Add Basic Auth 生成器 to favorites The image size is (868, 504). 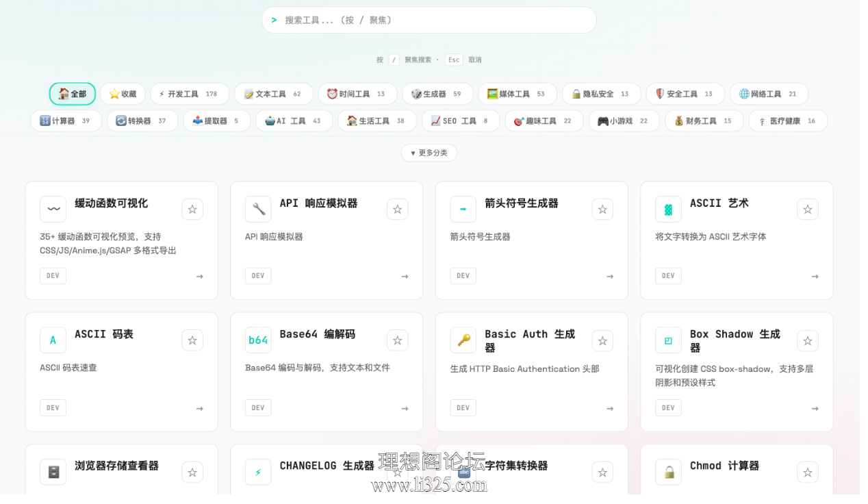pos(602,340)
